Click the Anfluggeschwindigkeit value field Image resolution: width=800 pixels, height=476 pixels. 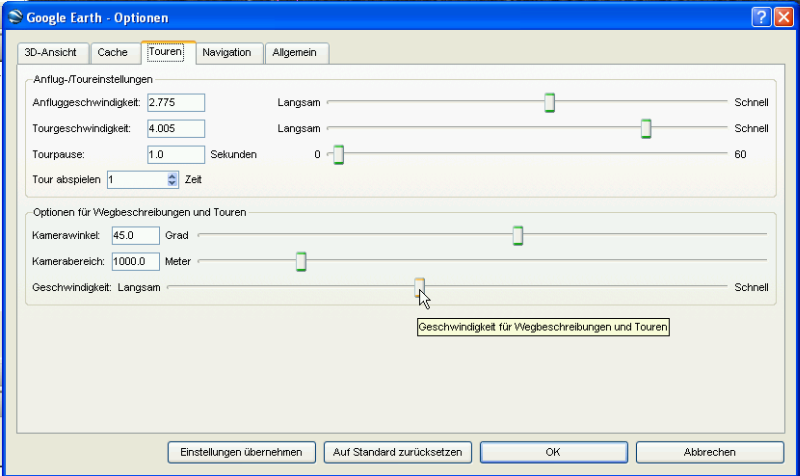point(175,102)
